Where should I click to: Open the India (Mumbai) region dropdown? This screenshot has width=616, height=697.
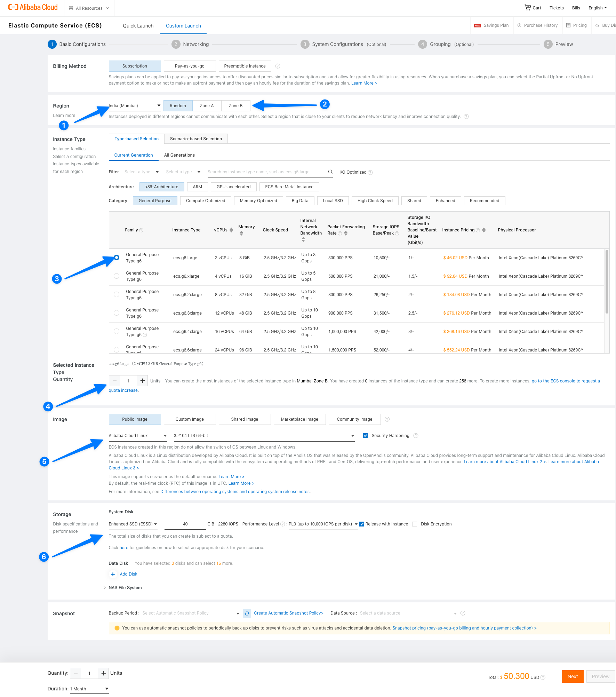coord(135,106)
